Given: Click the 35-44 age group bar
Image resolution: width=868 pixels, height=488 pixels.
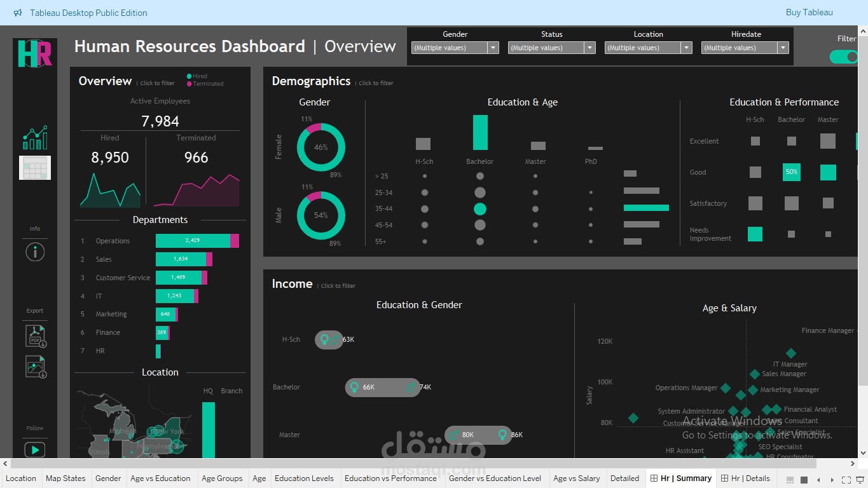Looking at the screenshot, I should 646,208.
